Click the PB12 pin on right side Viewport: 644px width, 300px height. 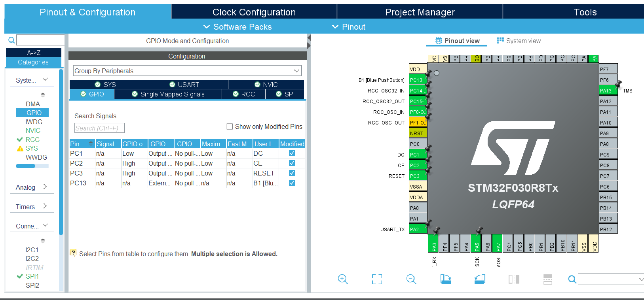pos(608,229)
